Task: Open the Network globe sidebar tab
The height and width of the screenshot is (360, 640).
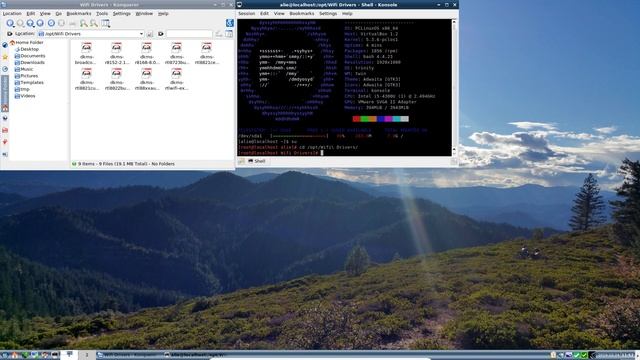Action: pyautogui.click(x=5, y=118)
